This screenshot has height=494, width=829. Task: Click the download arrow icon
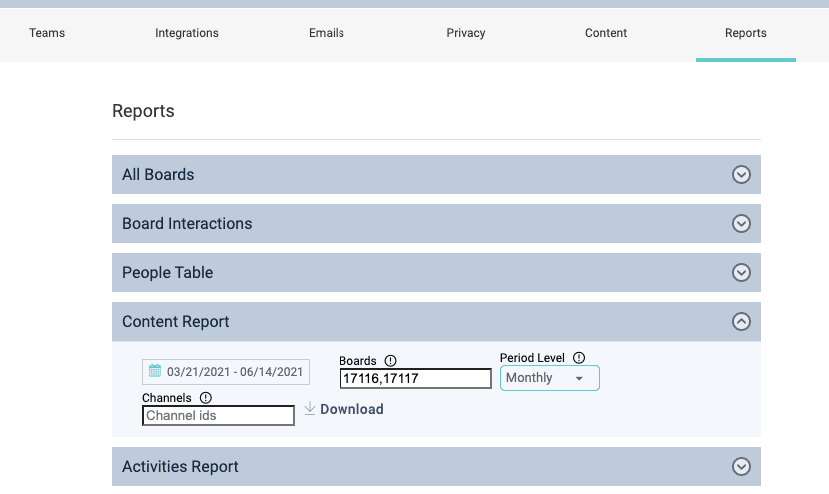click(x=310, y=409)
